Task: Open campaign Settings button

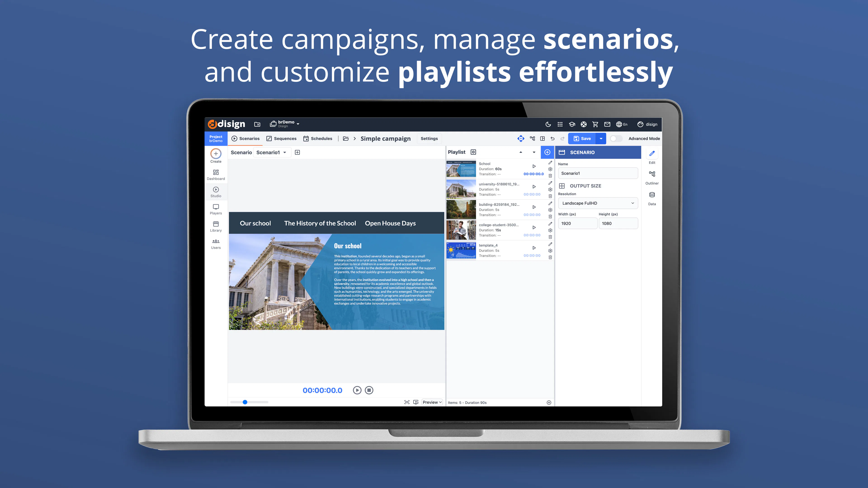Action: coord(429,138)
